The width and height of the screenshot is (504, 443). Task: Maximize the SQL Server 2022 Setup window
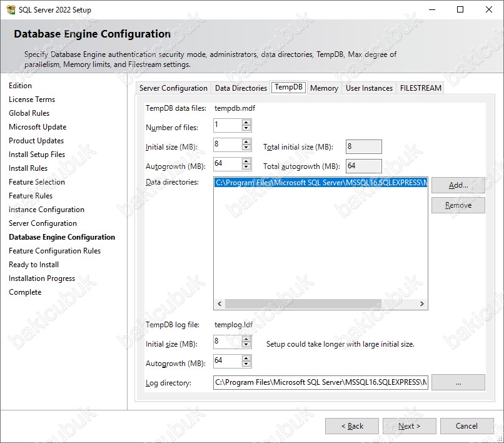click(x=460, y=9)
